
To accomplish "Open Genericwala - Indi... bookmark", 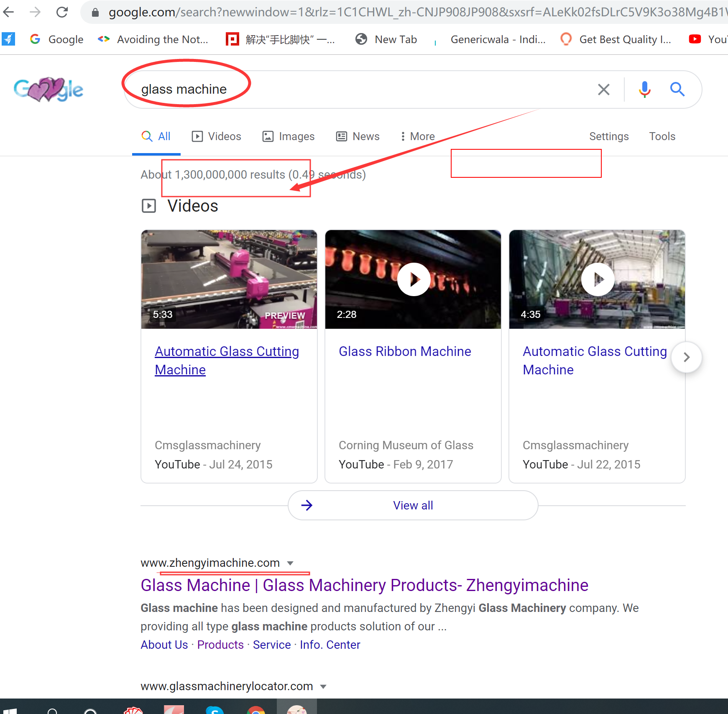I will pyautogui.click(x=490, y=39).
